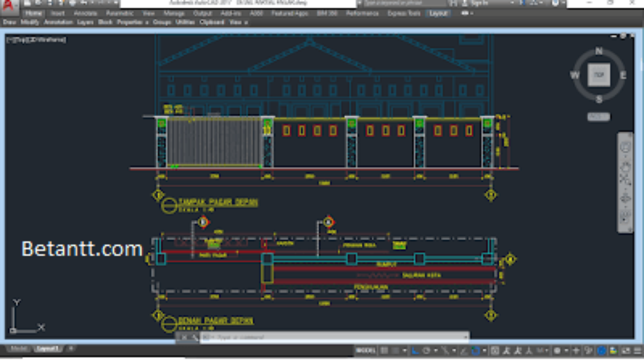Screen dimensions: 644x362
Task: Click the ViewCube North compass label
Action: 599,51
